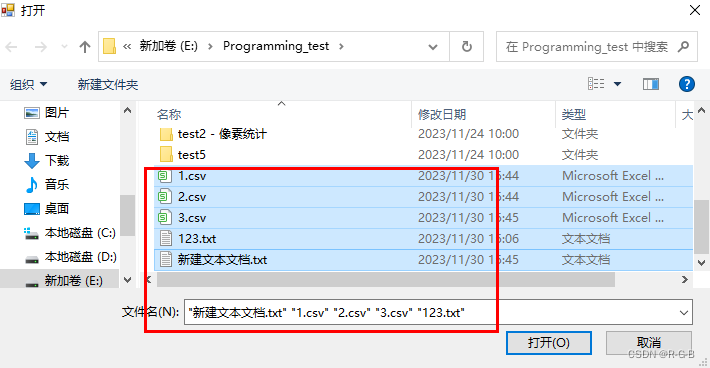Select 音乐 in navigation pane

click(x=57, y=185)
